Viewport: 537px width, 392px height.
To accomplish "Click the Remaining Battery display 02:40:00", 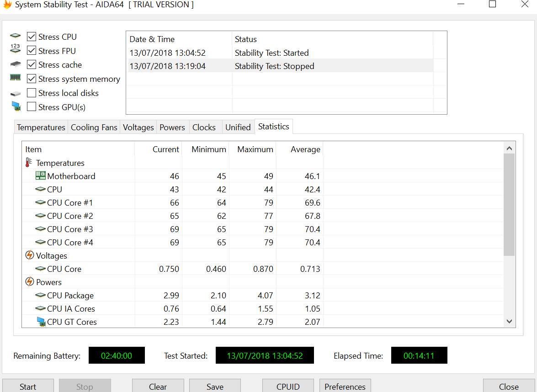I will pos(117,355).
